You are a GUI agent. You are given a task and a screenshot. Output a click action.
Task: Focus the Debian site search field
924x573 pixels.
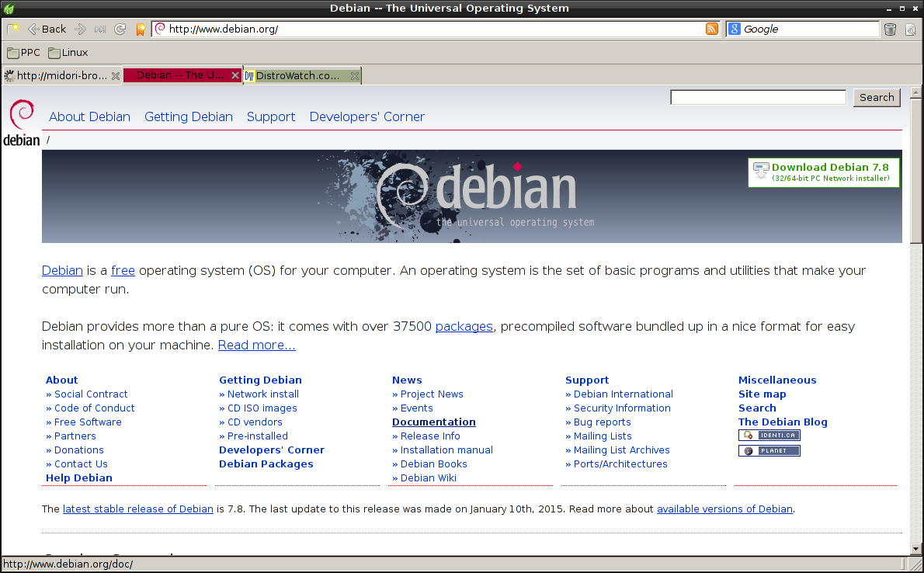(x=758, y=97)
